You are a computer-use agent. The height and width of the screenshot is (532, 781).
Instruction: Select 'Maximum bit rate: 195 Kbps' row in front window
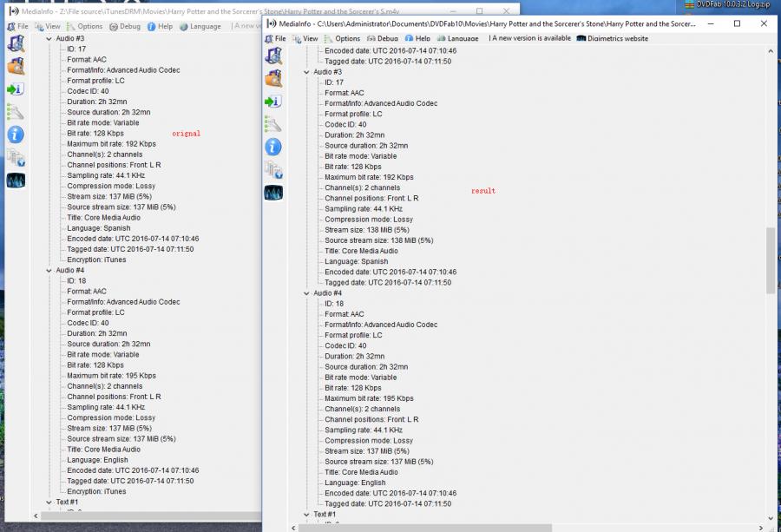tap(369, 398)
